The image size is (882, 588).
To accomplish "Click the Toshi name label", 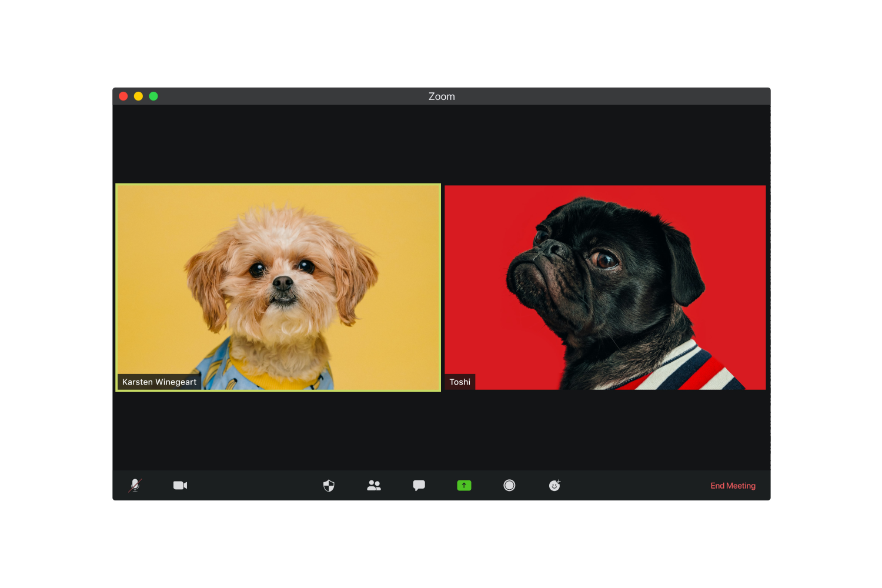I will [460, 382].
